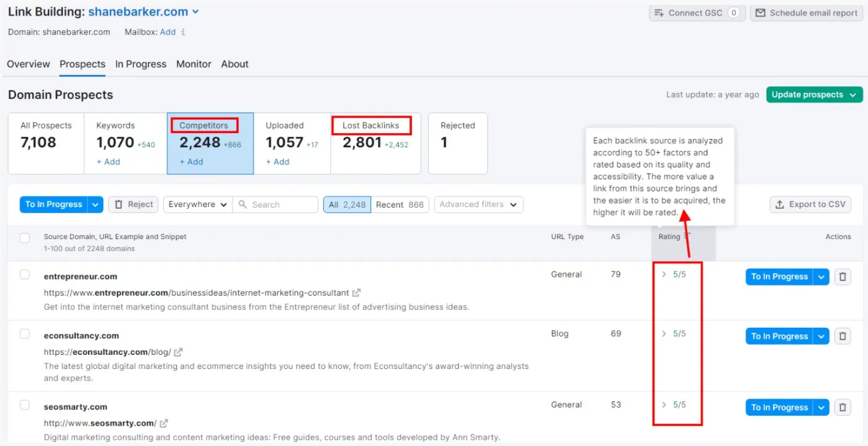Select the seosmarty.com row checkbox
Viewport: 868px width, 446px height.
tap(25, 405)
